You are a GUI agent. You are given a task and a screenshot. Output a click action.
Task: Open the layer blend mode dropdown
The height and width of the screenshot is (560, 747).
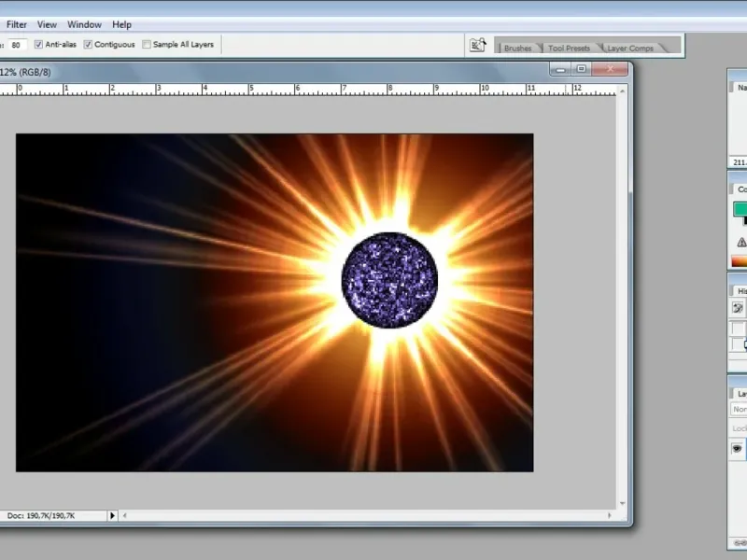click(x=739, y=409)
